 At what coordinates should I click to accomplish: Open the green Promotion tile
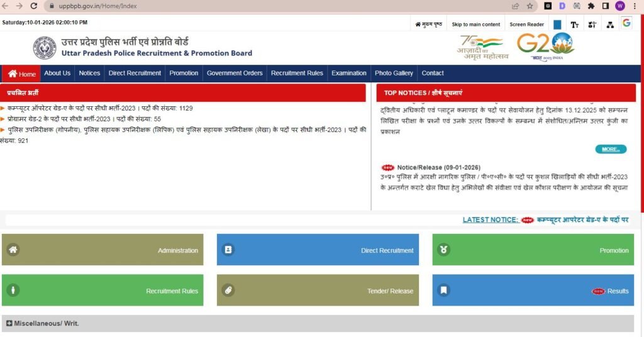(x=533, y=250)
